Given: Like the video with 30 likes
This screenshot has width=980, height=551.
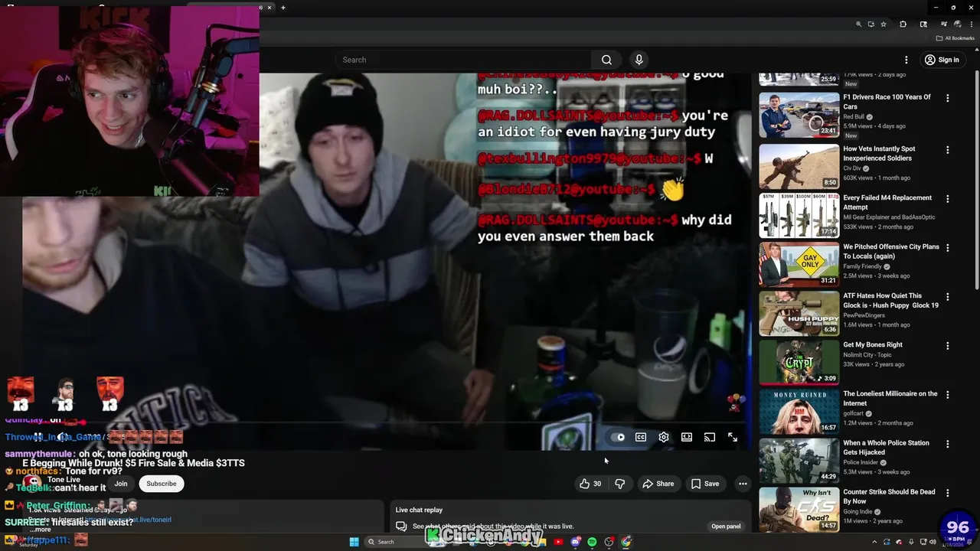Looking at the screenshot, I should point(590,484).
